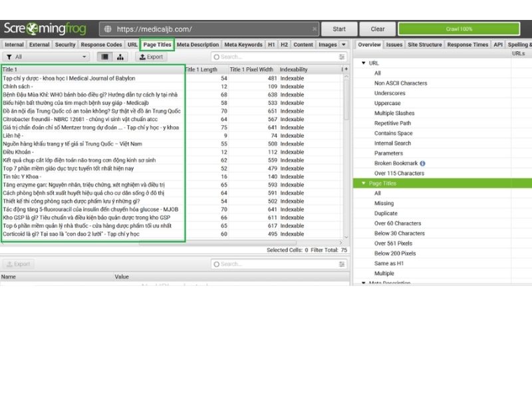The width and height of the screenshot is (532, 399).
Task: Open search options in lower search bar
Action: tap(342, 264)
